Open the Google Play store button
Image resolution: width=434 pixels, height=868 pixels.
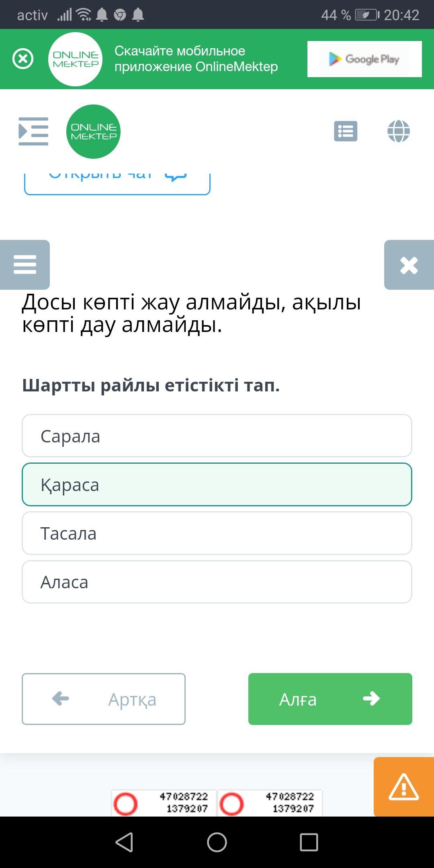coord(364,59)
